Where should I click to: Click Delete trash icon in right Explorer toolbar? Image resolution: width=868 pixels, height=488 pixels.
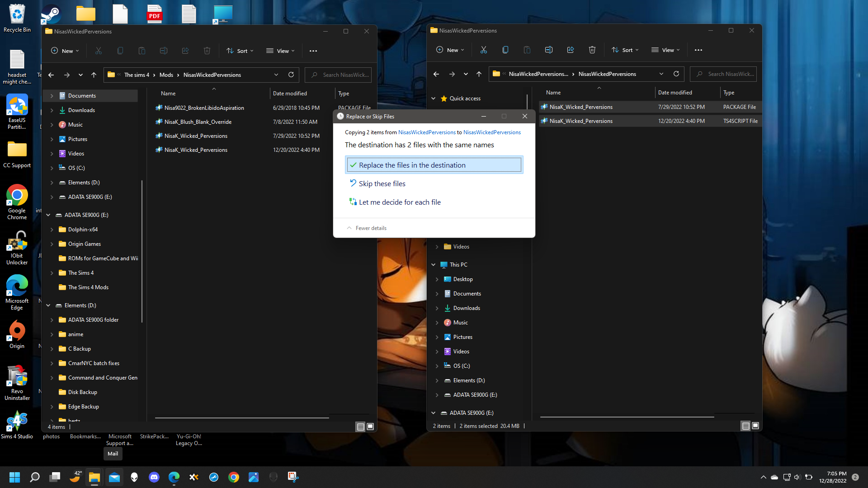point(592,50)
